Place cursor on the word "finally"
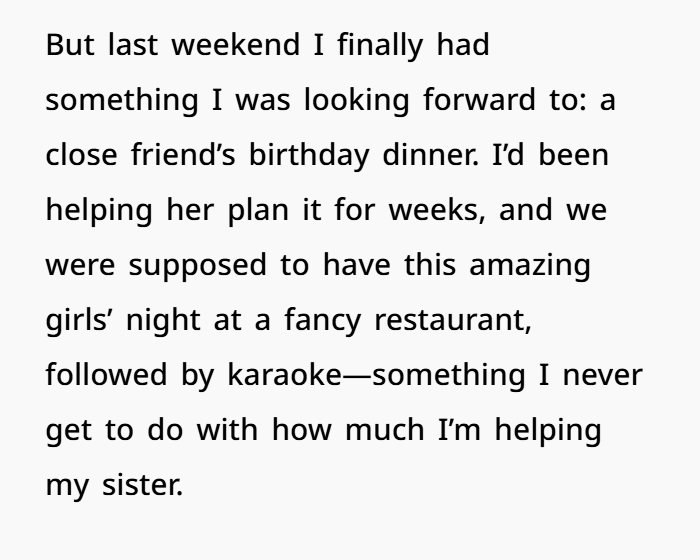 380,46
